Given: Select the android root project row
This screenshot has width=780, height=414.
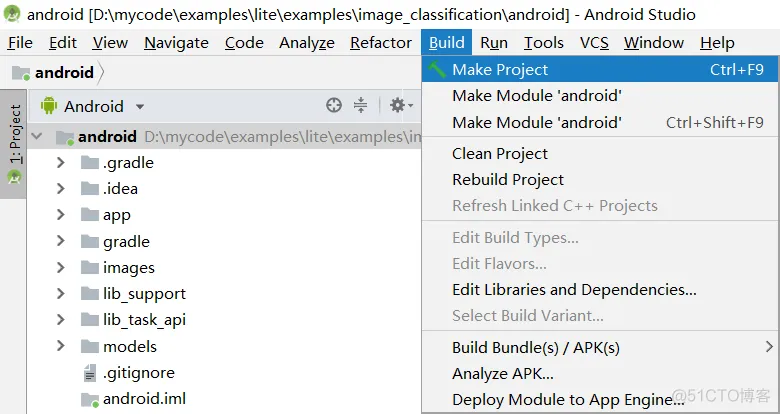Looking at the screenshot, I should 225,136.
